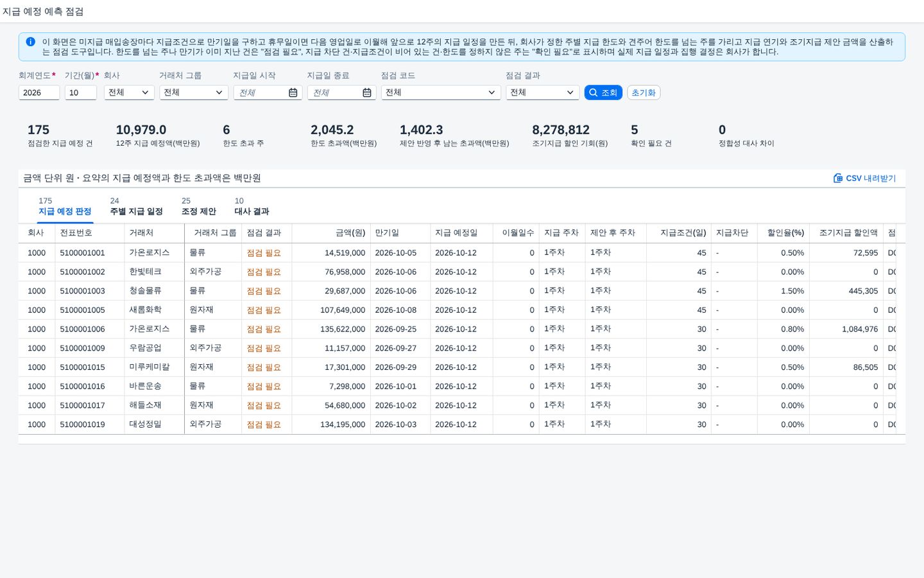924x578 pixels.
Task: Click the 조회 search button
Action: (x=603, y=92)
